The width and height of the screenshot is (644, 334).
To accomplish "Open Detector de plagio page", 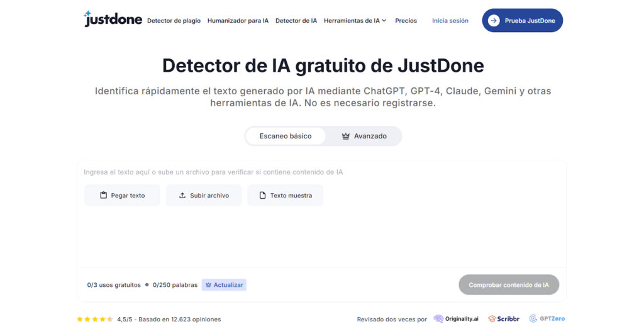I will click(x=174, y=21).
